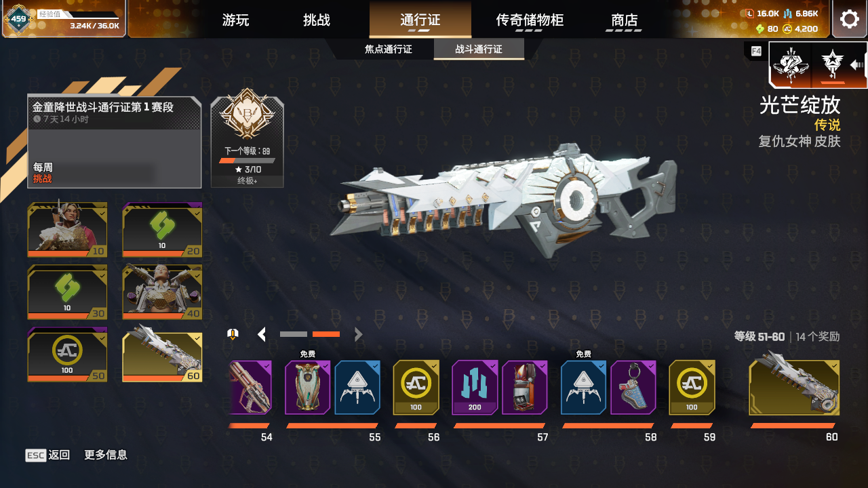Screen dimensions: 868x488
Task: Select the 200 crafting metals reward
Action: [x=475, y=387]
